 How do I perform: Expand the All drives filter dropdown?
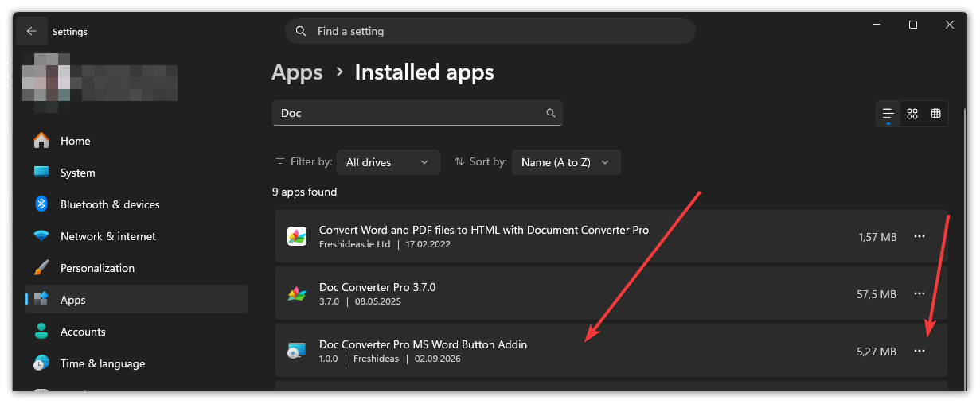point(388,162)
